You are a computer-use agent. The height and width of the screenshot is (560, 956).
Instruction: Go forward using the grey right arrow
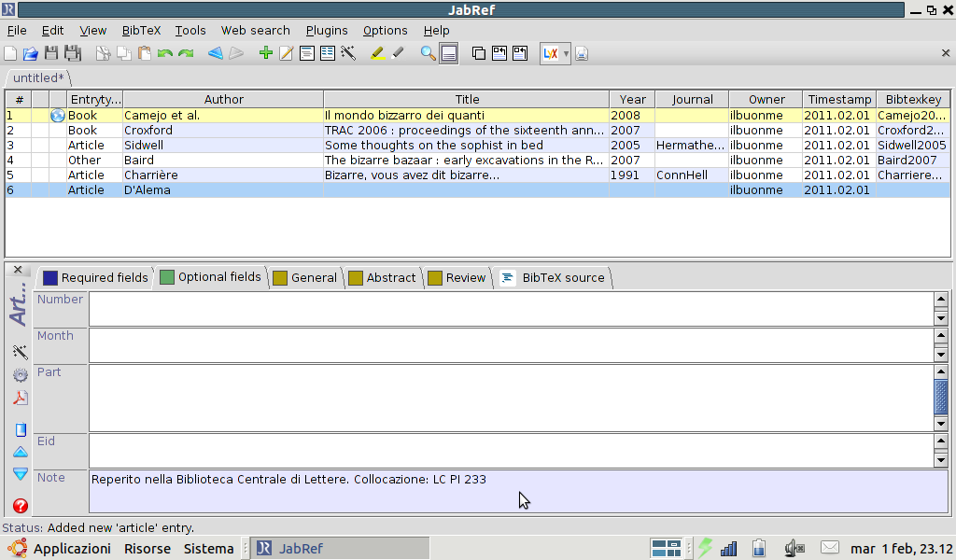pyautogui.click(x=236, y=53)
